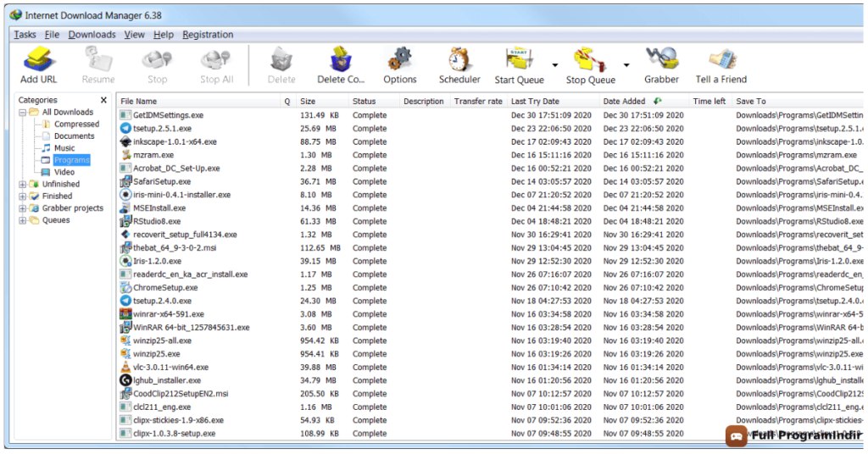Click the icon beside mzram.exe
868x454 pixels.
[x=125, y=155]
